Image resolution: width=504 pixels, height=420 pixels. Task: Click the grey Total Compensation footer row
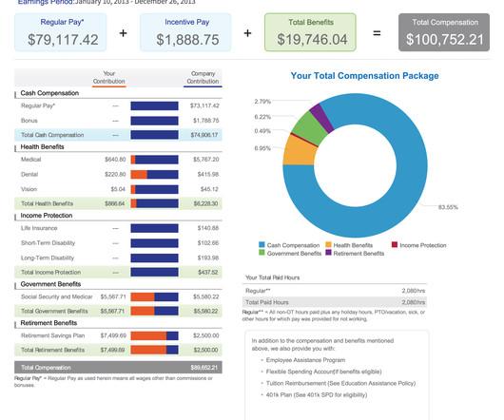pyautogui.click(x=118, y=368)
